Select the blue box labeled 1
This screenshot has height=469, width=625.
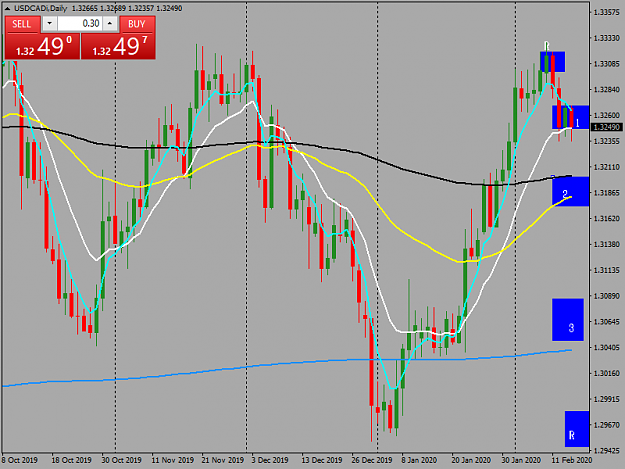[570, 117]
